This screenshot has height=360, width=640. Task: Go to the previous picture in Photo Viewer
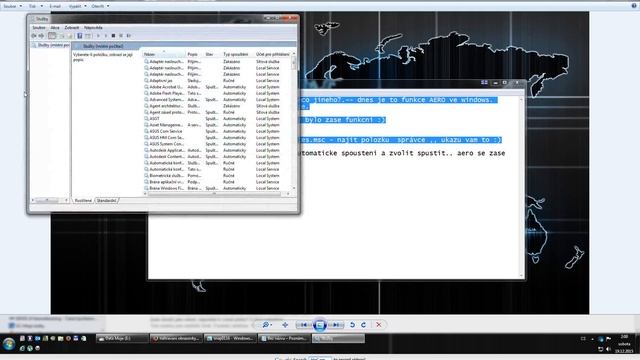tap(304, 325)
